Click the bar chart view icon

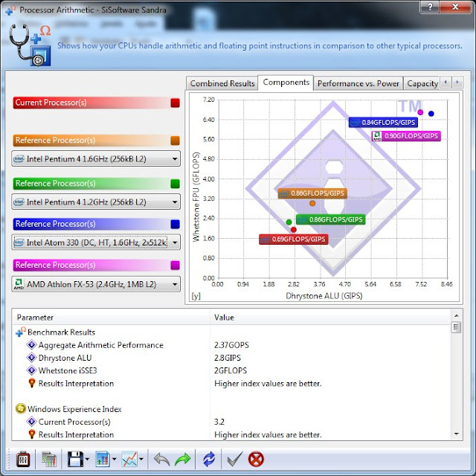(103, 459)
